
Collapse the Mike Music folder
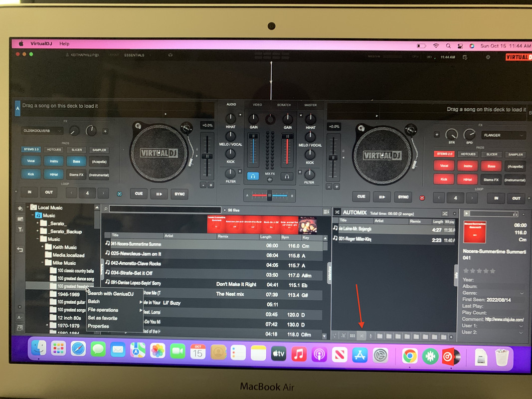point(42,263)
